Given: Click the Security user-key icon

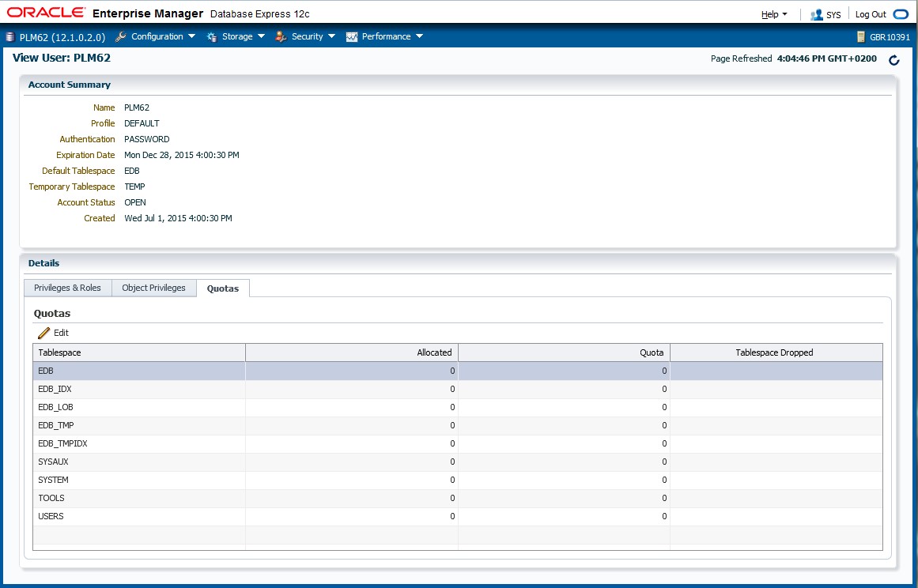Looking at the screenshot, I should (x=281, y=37).
